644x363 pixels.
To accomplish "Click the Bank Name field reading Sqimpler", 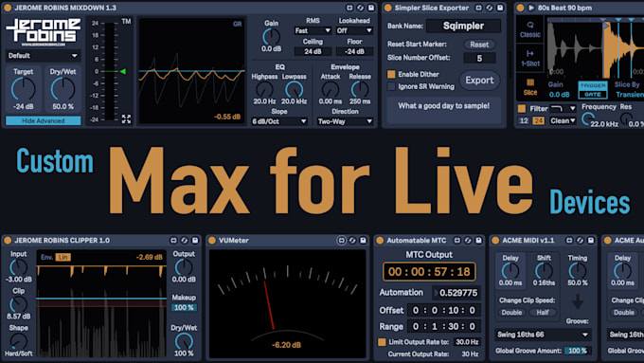I will pos(463,26).
